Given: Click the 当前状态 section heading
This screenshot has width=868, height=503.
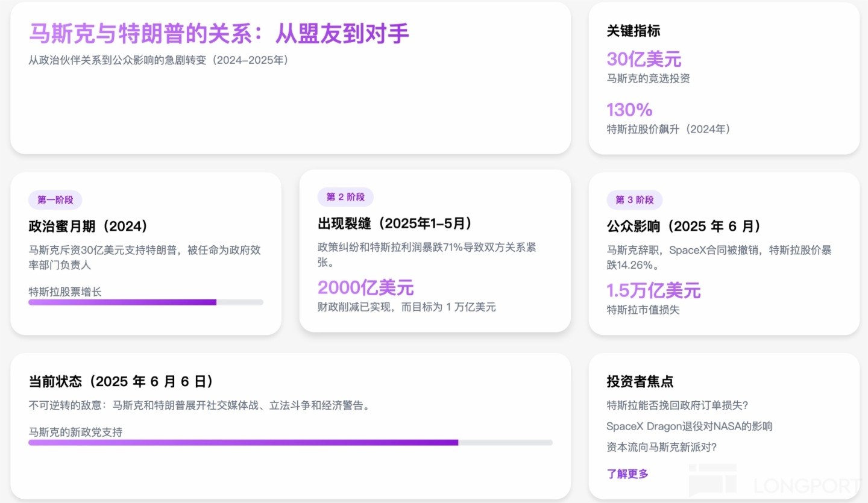Looking at the screenshot, I should click(121, 381).
